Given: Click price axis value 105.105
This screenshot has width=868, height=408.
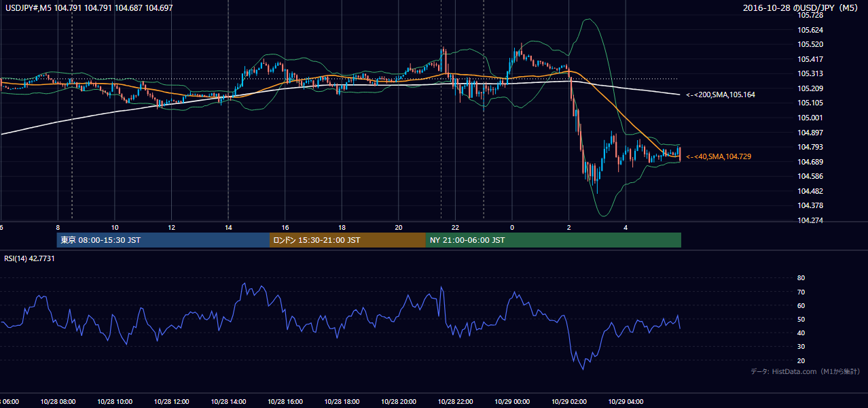Looking at the screenshot, I should tap(810, 103).
